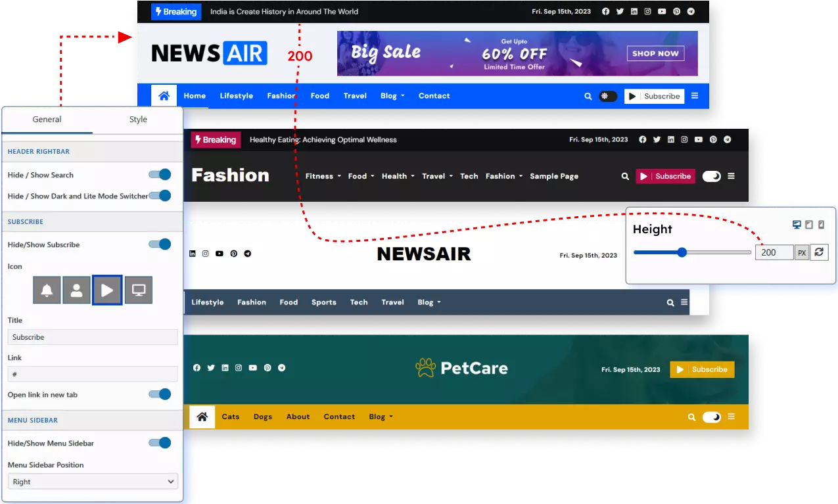Click Telegram icon in top black bar
This screenshot has height=504, width=838.
click(691, 11)
